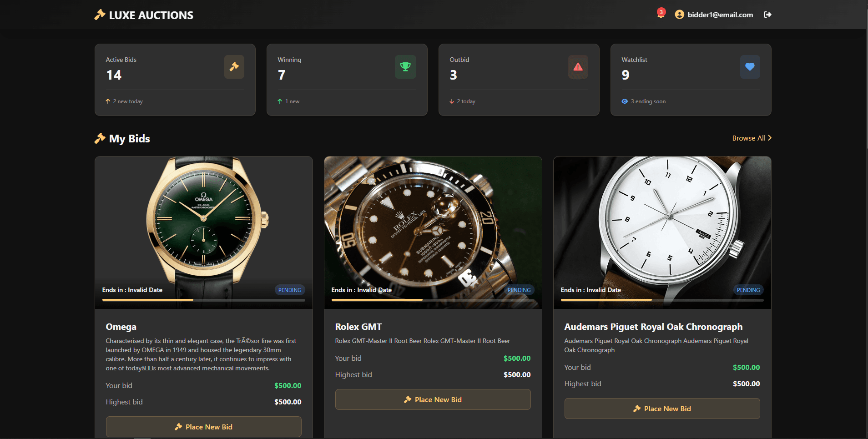Click the PENDING badge on the Audemars Piguet card
Image resolution: width=868 pixels, height=439 pixels.
[x=748, y=290]
